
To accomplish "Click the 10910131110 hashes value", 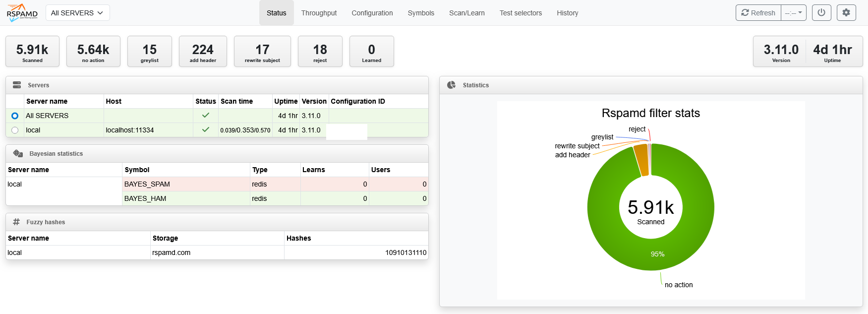I will point(405,252).
